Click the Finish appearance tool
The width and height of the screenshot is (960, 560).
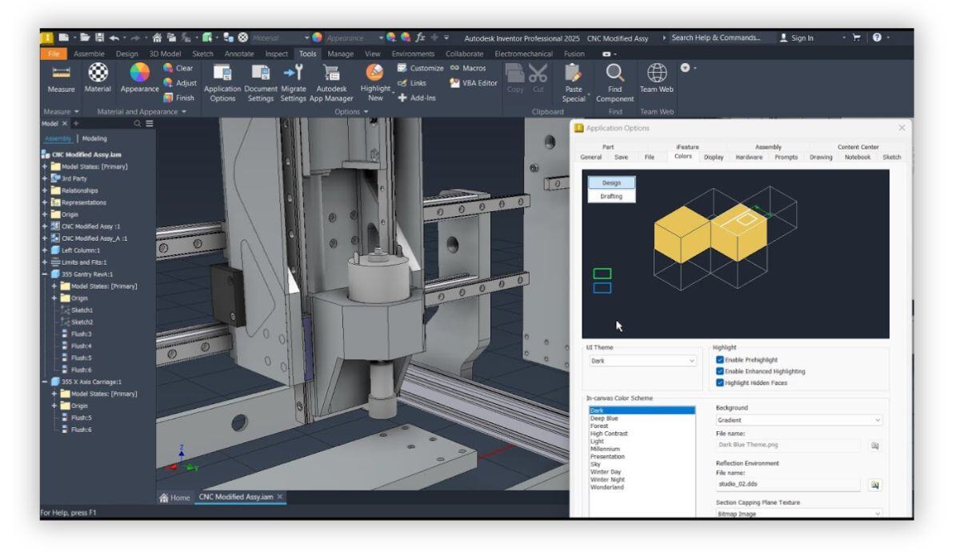(179, 98)
